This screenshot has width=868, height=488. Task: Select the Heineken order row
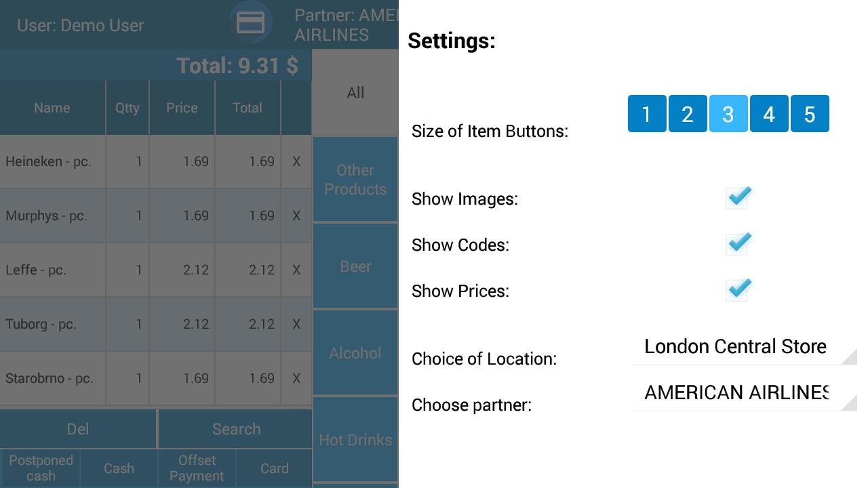click(53, 161)
